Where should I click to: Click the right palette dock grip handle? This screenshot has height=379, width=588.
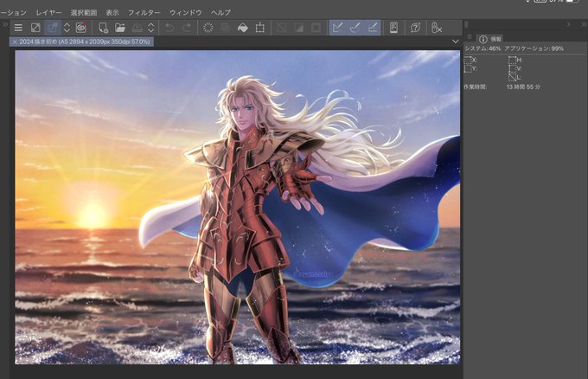[x=466, y=24]
